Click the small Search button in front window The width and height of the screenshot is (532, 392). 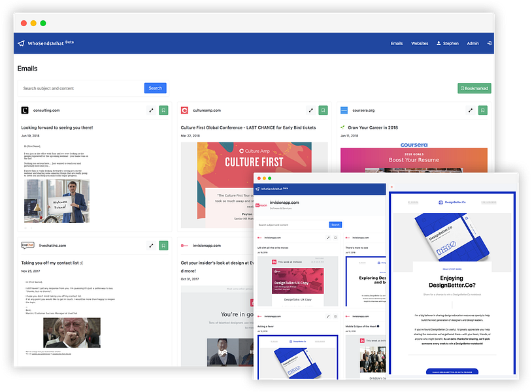(335, 225)
